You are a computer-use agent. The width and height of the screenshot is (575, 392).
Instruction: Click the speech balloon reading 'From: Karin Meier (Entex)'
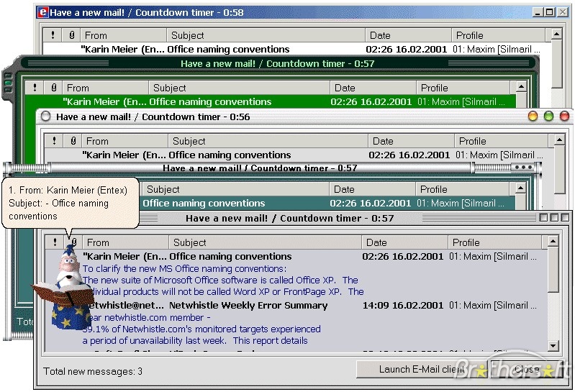[x=71, y=203]
